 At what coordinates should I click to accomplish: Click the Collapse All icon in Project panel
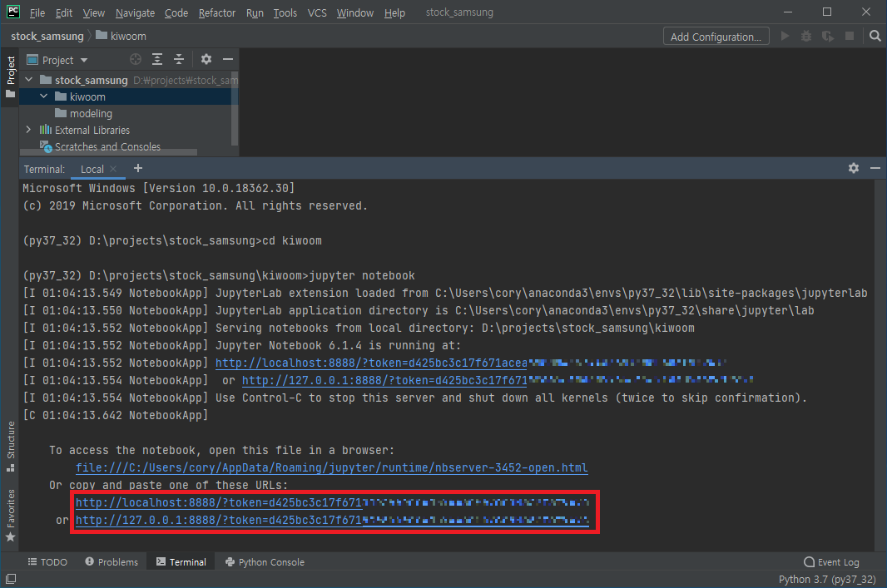179,59
